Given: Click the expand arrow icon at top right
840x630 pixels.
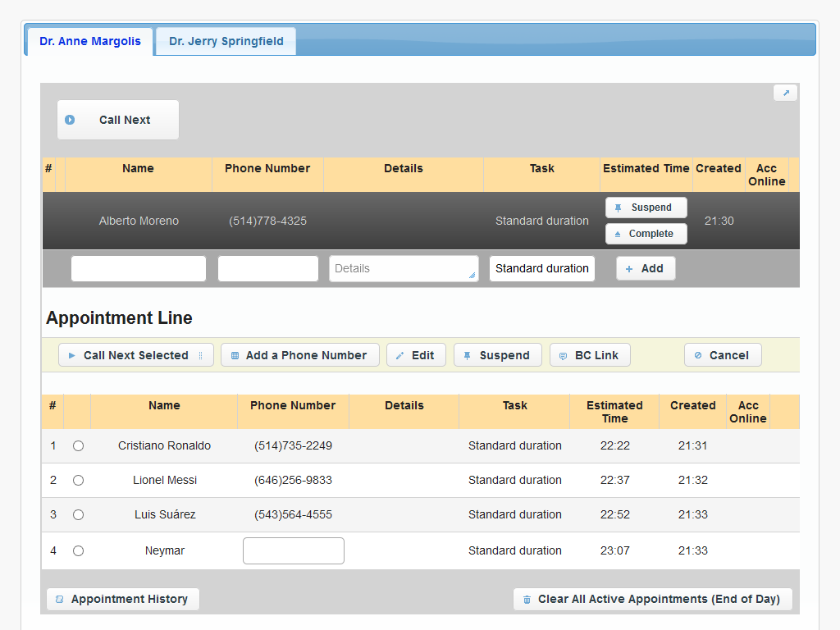Looking at the screenshot, I should click(x=785, y=94).
